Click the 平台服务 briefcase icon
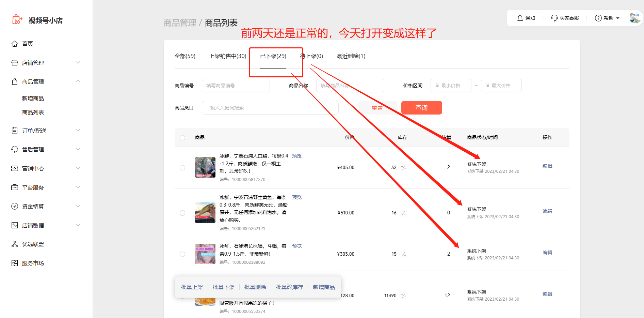 tap(15, 187)
